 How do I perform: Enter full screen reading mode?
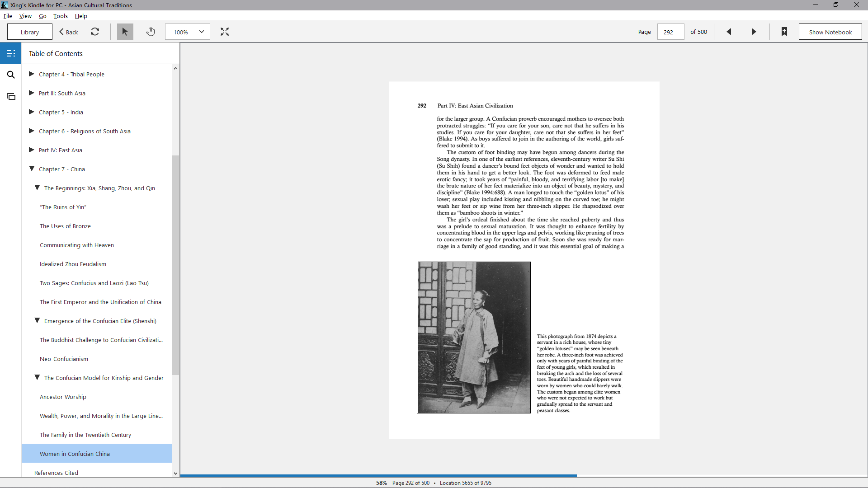[225, 32]
